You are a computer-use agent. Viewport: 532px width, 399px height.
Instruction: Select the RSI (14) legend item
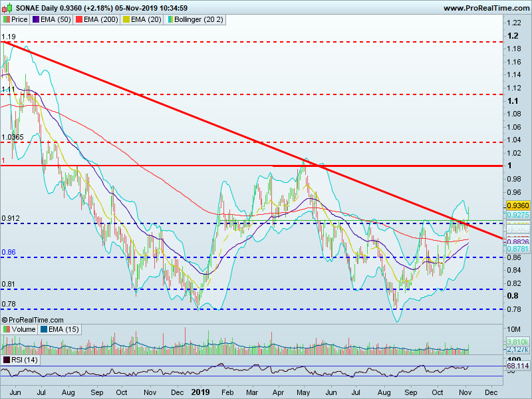tap(21, 360)
